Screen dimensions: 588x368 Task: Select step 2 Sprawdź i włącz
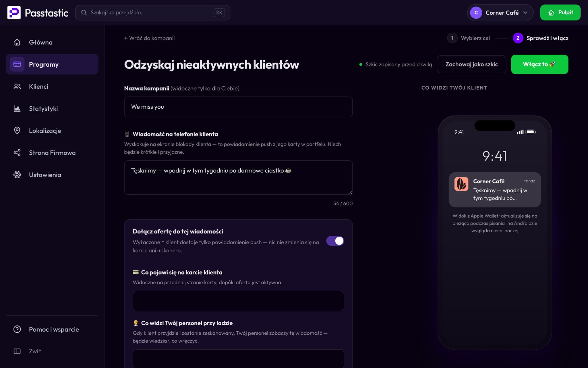coord(541,38)
